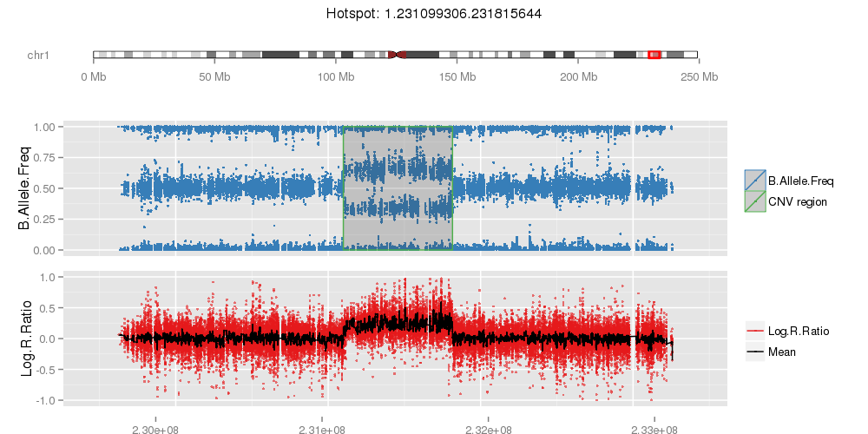Click the 2.32e+08 x-axis label

point(488,429)
